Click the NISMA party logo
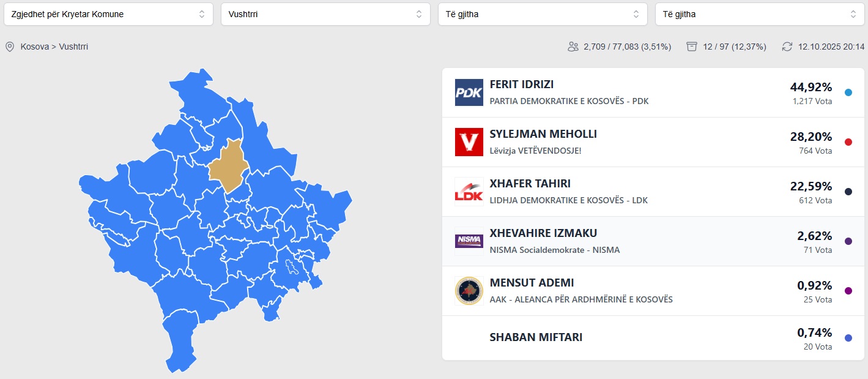Screen dimensions: 868x379 pos(469,241)
